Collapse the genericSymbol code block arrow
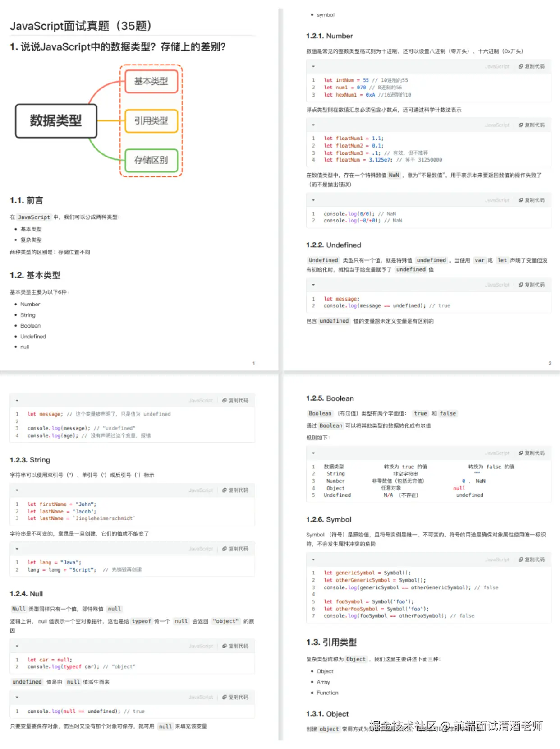 coord(313,559)
